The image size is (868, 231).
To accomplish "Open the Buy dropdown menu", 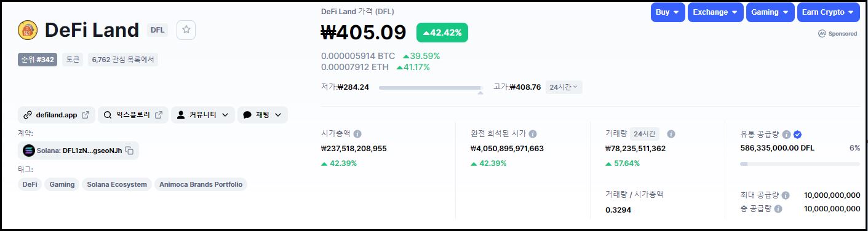I will pos(668,12).
